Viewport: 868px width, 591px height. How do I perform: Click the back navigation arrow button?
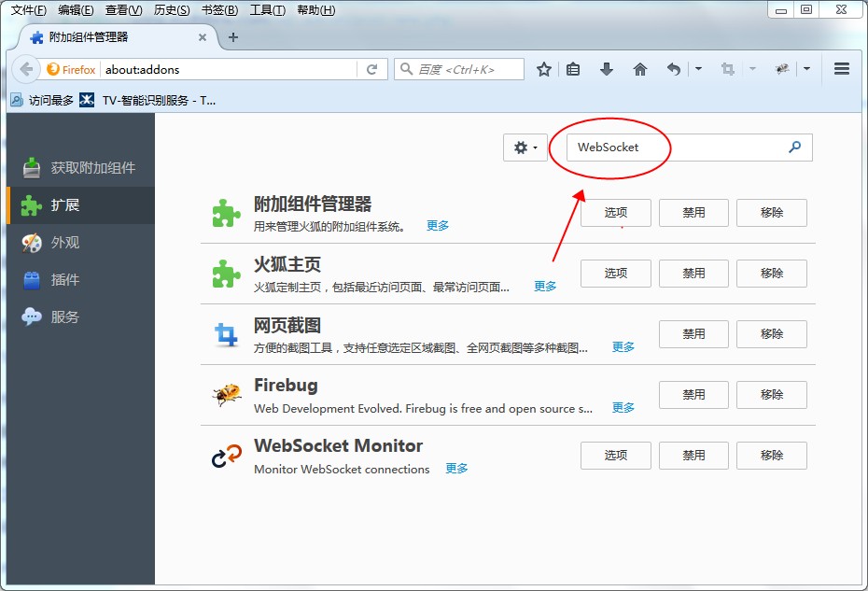[x=25, y=69]
